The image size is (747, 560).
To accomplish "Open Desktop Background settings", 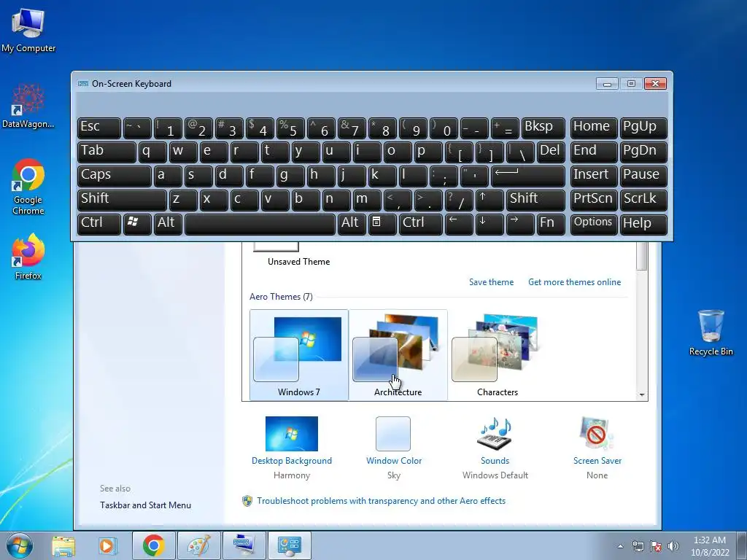I will [x=292, y=448].
